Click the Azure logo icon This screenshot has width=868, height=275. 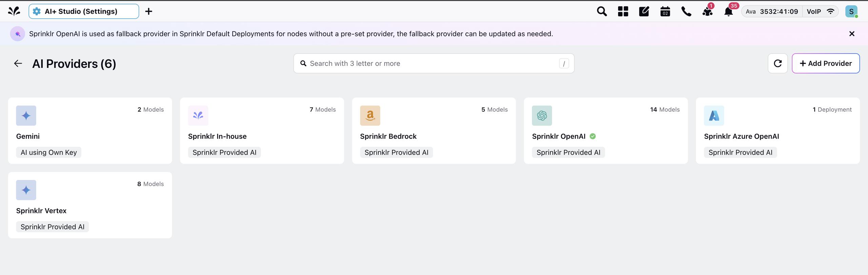pyautogui.click(x=714, y=115)
